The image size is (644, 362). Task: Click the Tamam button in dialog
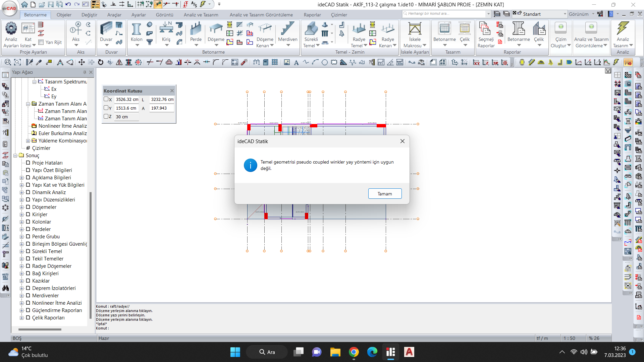[385, 194]
